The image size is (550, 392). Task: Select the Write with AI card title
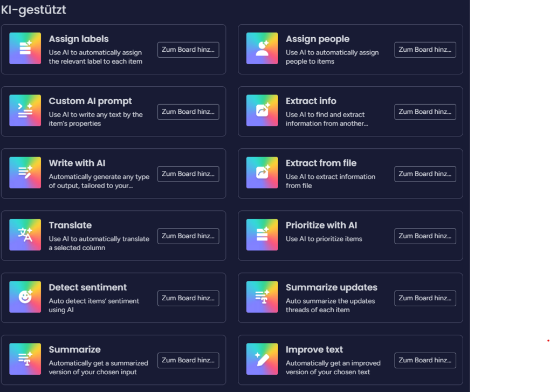point(77,163)
